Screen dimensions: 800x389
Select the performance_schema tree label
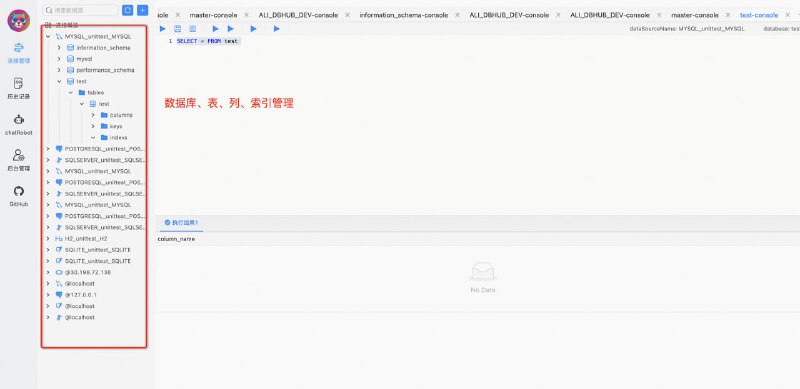coord(105,70)
